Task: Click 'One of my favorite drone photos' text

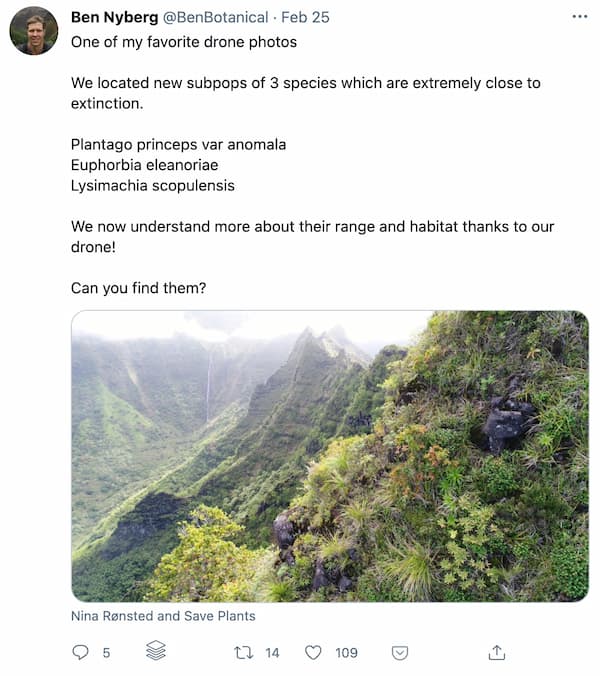Action: [x=183, y=41]
